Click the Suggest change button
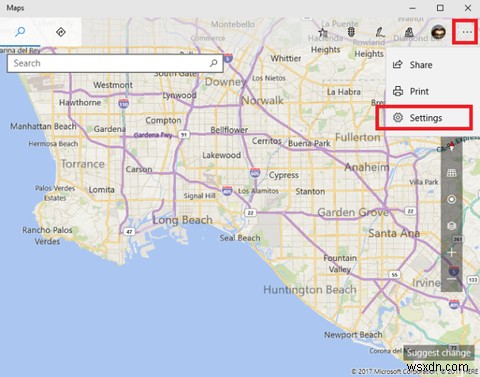 point(439,353)
